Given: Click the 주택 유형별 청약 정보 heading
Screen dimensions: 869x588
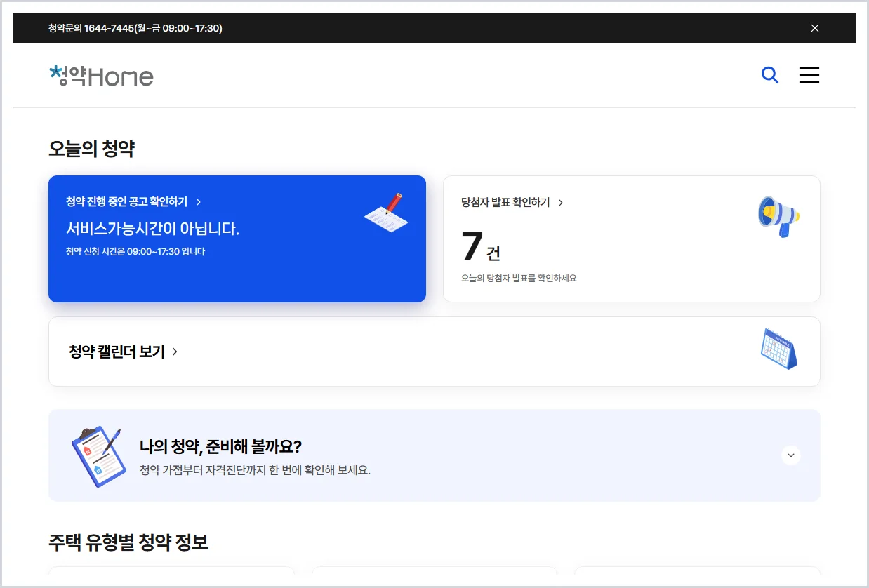Looking at the screenshot, I should 128,542.
